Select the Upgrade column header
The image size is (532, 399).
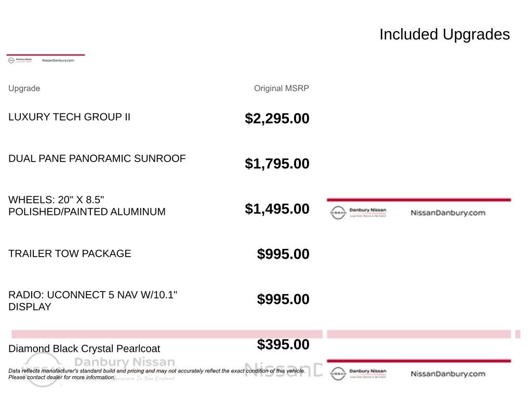click(24, 88)
